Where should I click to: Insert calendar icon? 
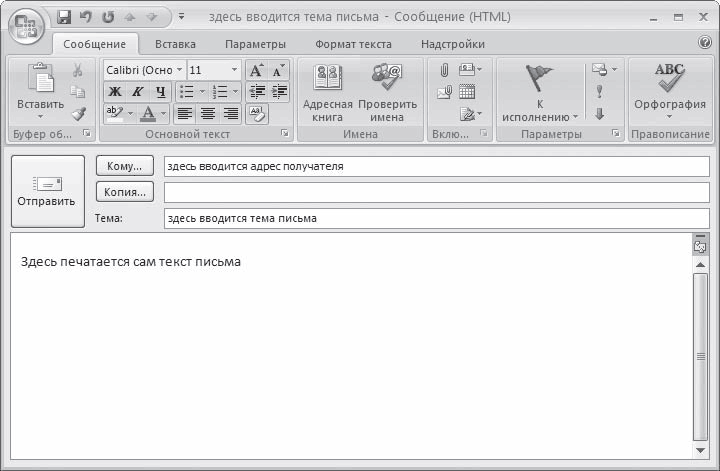click(x=467, y=92)
